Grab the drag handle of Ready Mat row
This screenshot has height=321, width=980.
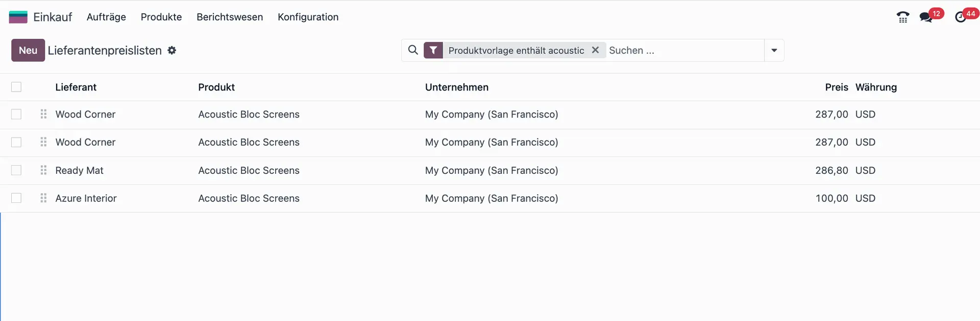[x=43, y=170]
